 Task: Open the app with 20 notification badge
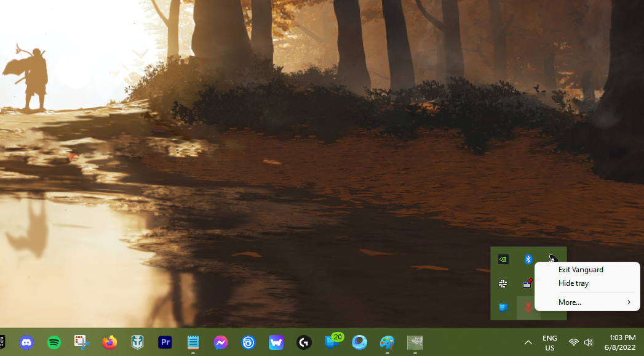(332, 342)
